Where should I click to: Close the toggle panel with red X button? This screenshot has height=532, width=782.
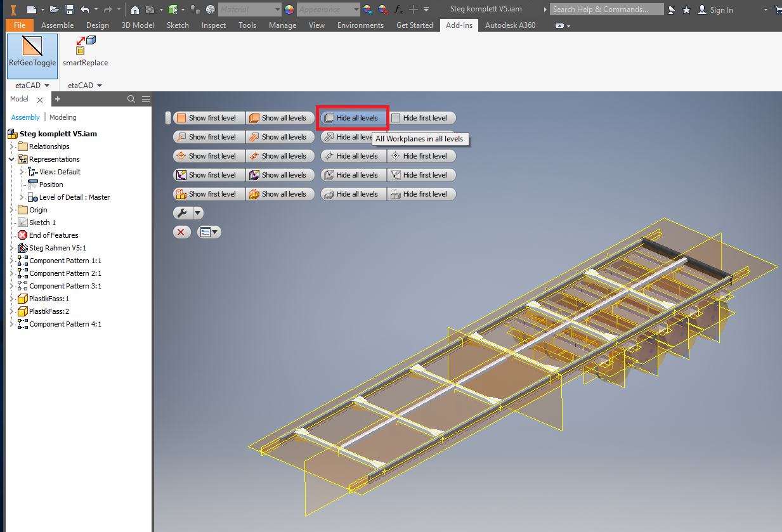coord(181,232)
